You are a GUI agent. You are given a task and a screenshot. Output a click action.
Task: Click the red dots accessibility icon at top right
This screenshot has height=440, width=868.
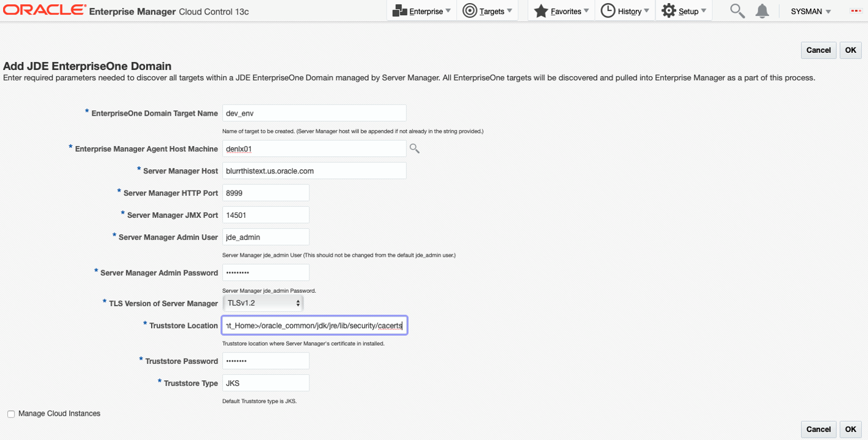pos(855,12)
